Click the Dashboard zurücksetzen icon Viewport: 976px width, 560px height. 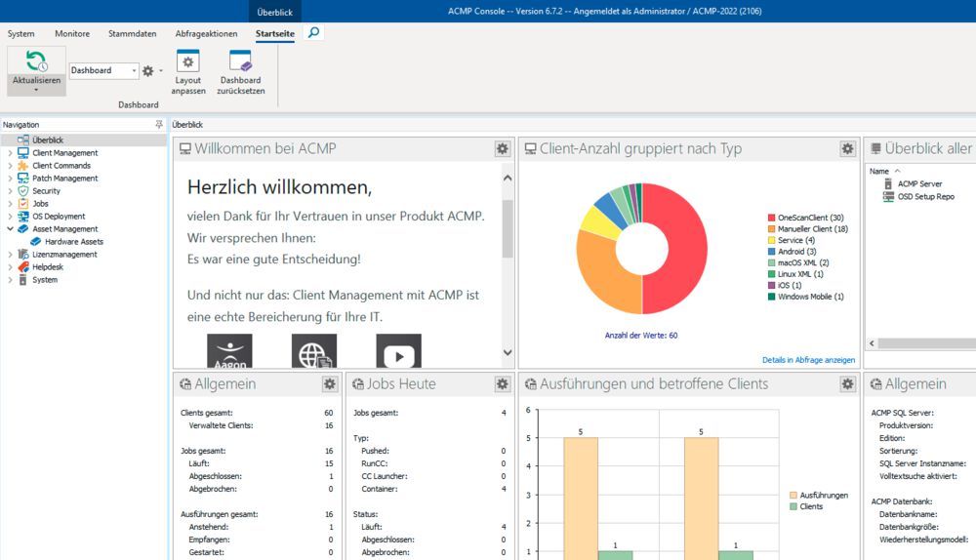[x=240, y=61]
